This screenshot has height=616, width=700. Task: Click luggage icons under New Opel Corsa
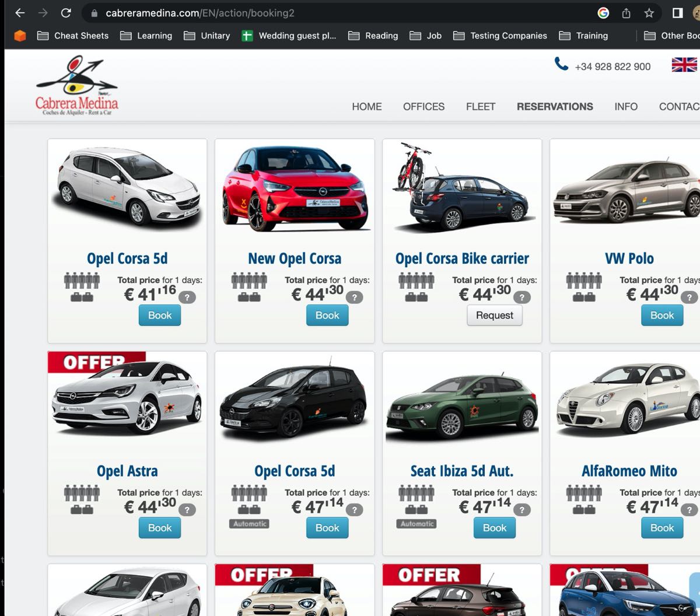(x=249, y=297)
